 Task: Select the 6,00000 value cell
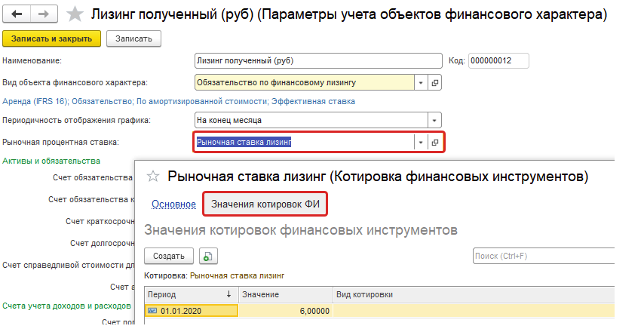click(286, 311)
